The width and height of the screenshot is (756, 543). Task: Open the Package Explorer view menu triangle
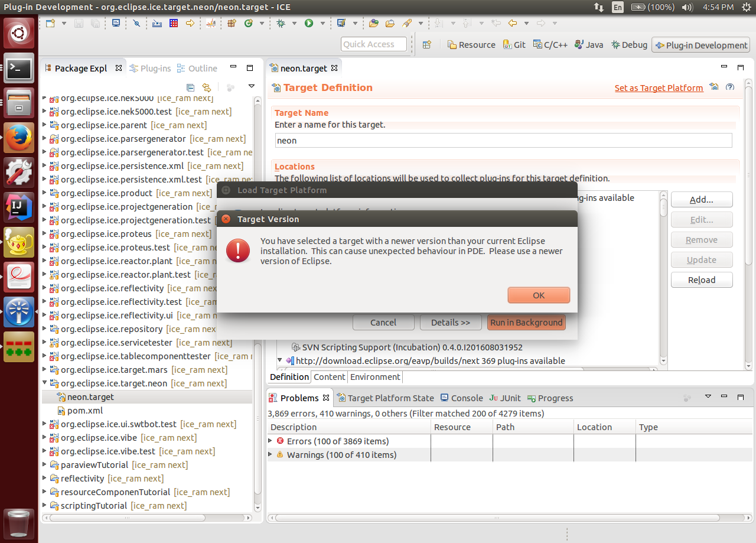click(251, 87)
